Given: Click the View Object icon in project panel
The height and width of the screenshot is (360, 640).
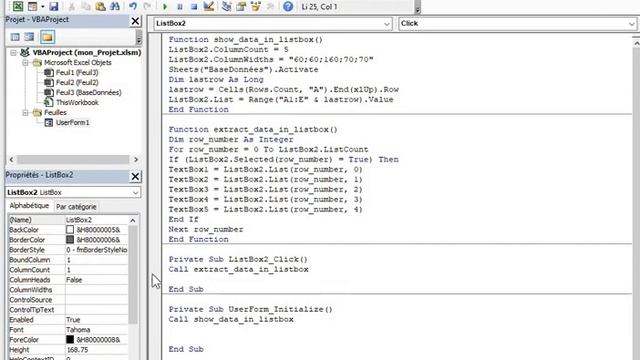Looking at the screenshot, I should (29, 37).
